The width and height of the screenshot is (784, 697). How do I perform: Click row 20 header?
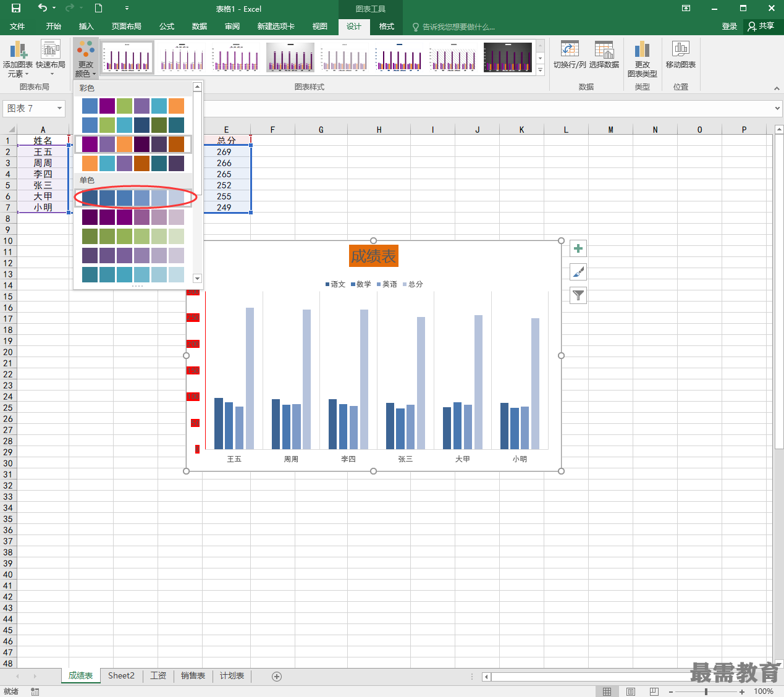point(8,352)
